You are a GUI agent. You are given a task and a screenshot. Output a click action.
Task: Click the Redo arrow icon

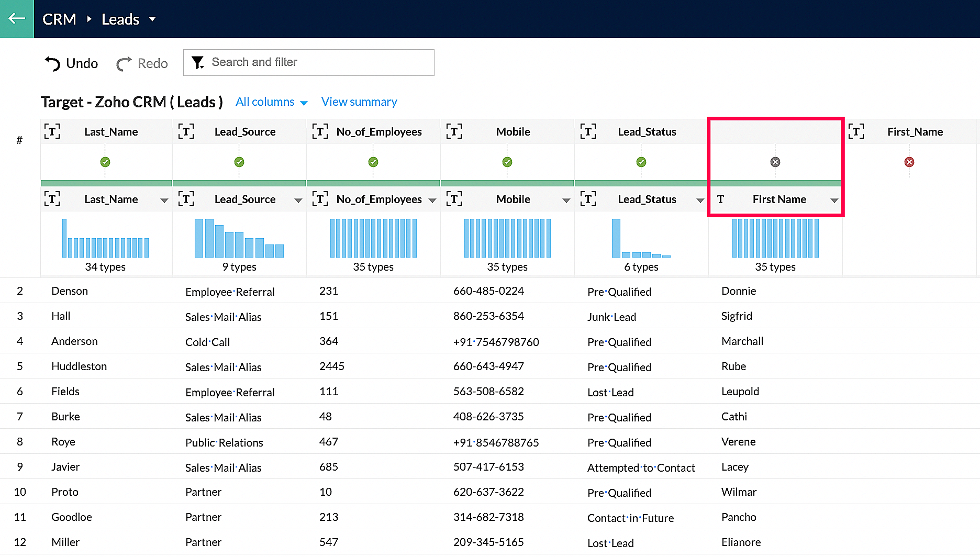pos(124,64)
